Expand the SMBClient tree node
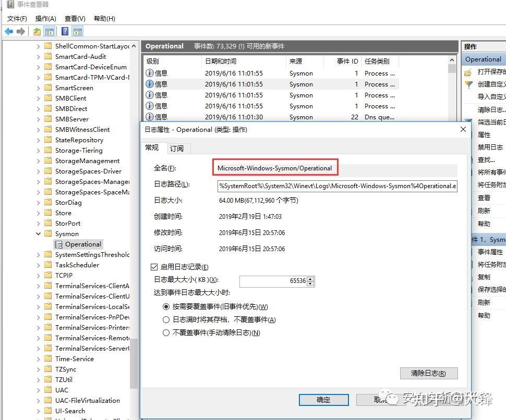The height and width of the screenshot is (420, 506). coord(39,98)
